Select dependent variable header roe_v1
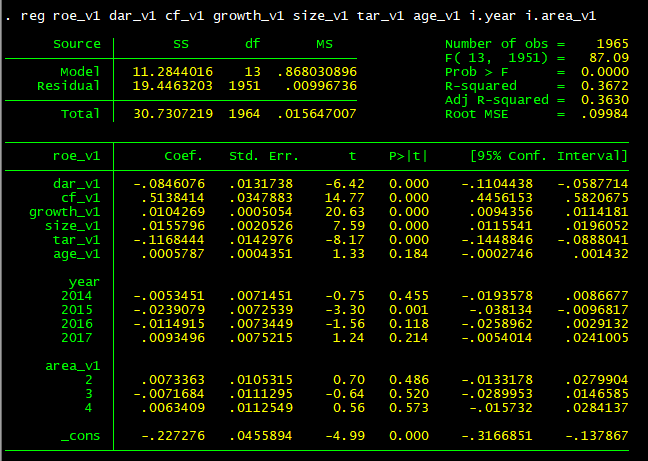 pyautogui.click(x=76, y=156)
